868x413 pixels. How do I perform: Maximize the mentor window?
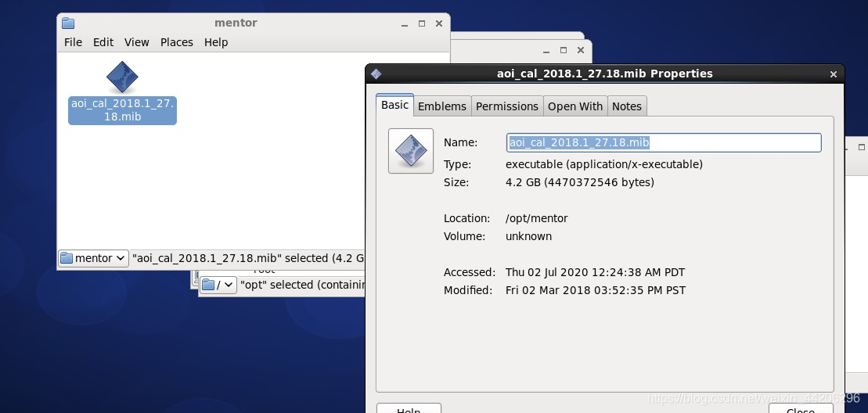(x=422, y=23)
